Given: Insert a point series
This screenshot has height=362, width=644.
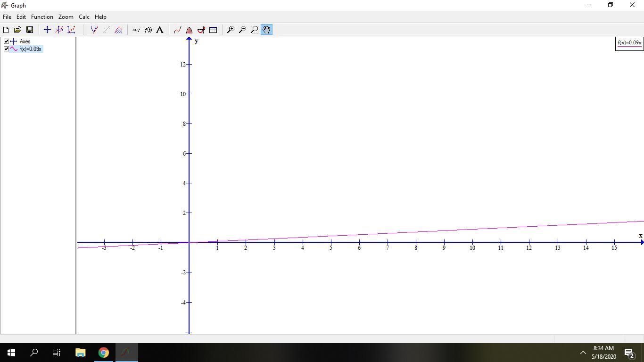Looking at the screenshot, I should coord(71,30).
